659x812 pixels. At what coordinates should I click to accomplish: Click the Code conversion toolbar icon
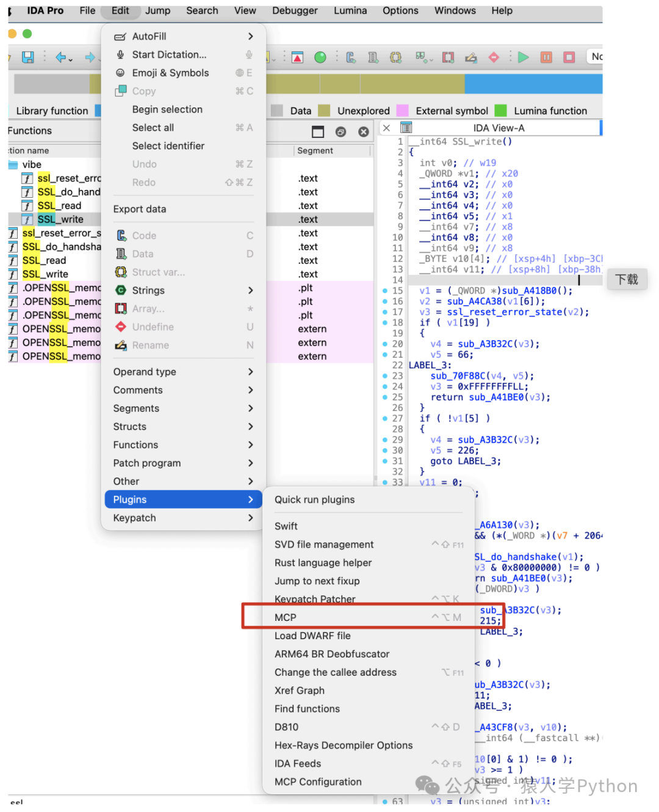351,57
